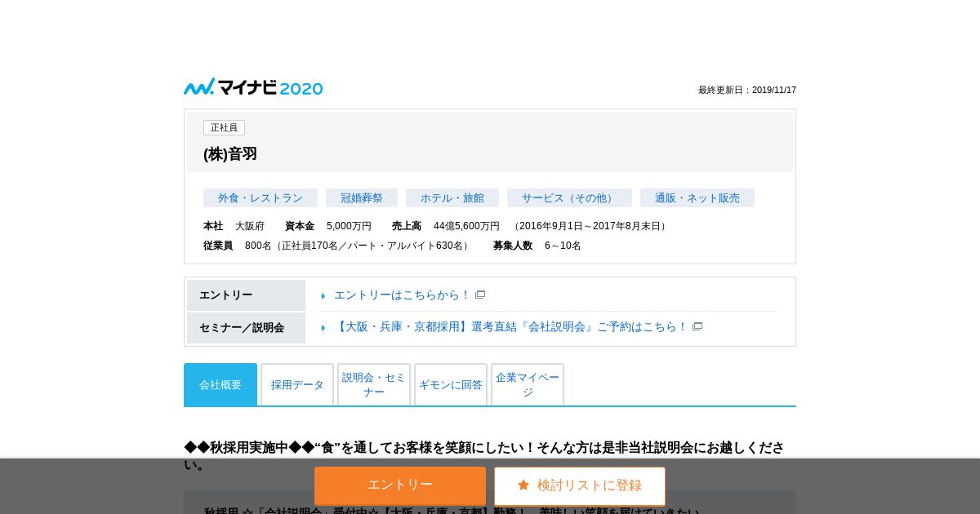Click the 通販・ネット販売 industry tag
The image size is (980, 514).
[x=697, y=197]
